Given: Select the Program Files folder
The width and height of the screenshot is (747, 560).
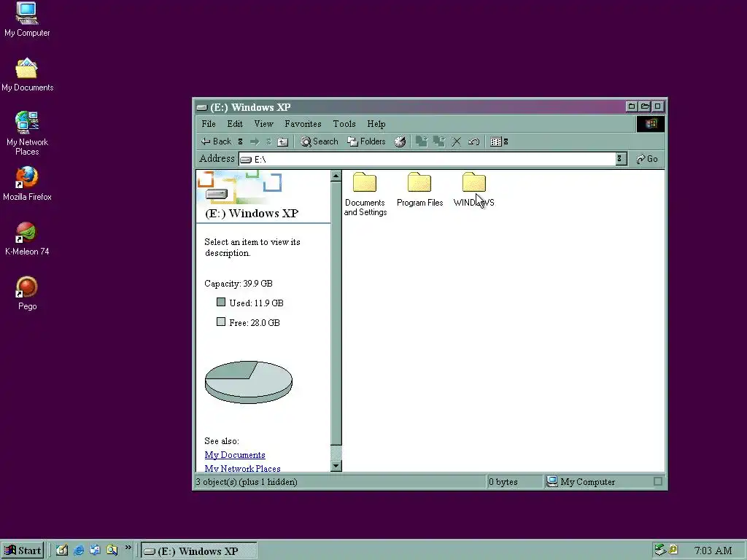Looking at the screenshot, I should tap(419, 190).
